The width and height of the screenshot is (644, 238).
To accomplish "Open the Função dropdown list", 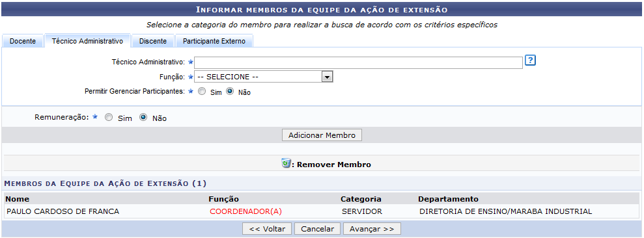I will (263, 77).
